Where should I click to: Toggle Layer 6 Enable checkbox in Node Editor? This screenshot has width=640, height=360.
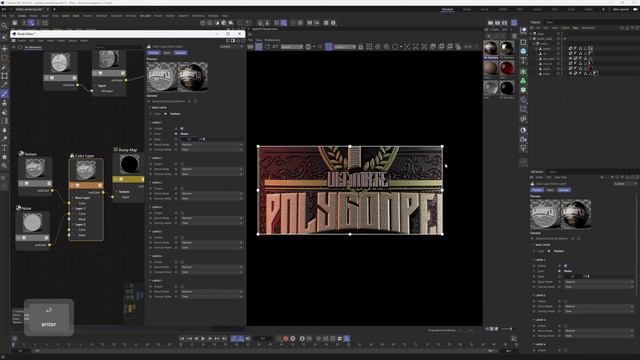pyautogui.click(x=182, y=262)
